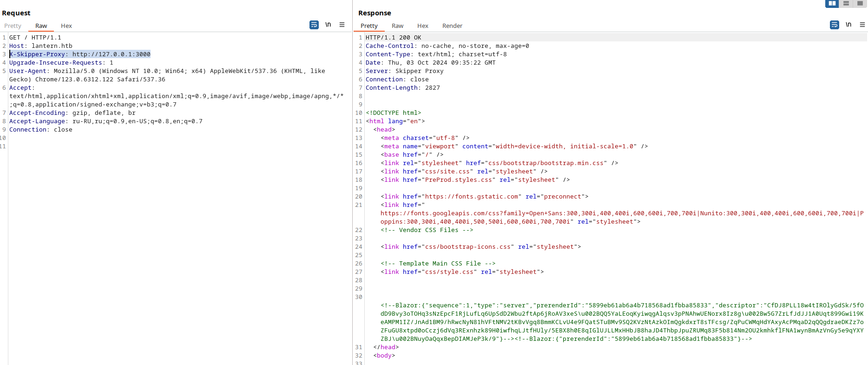The image size is (868, 365).
Task: Click the fonts.gstatic.com preconnect line
Action: [x=485, y=197]
